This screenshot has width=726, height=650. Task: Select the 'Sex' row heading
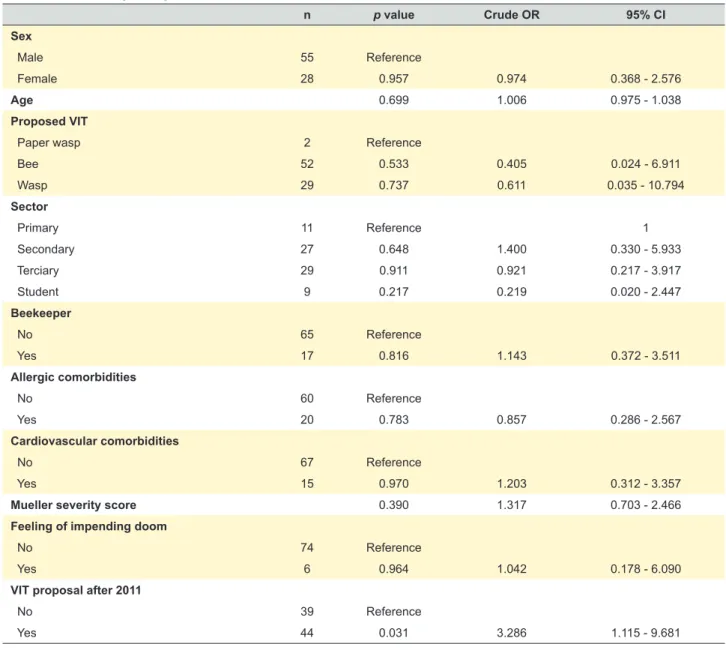(21, 36)
